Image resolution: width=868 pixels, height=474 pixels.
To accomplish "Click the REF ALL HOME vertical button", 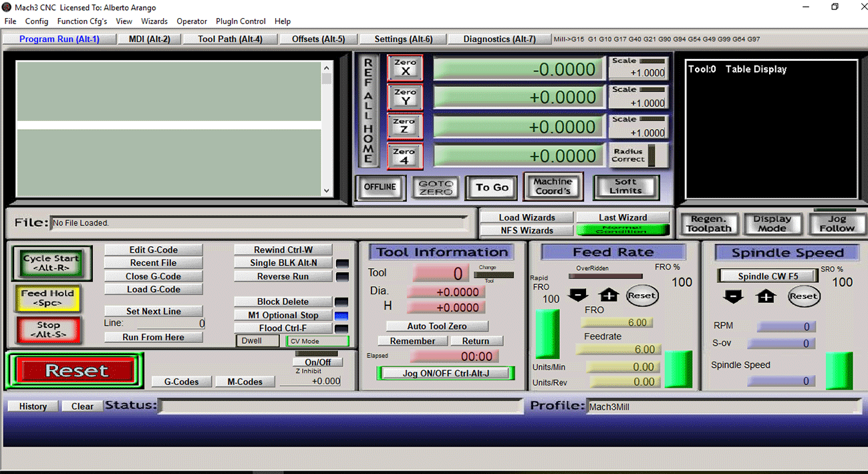I will [x=368, y=111].
